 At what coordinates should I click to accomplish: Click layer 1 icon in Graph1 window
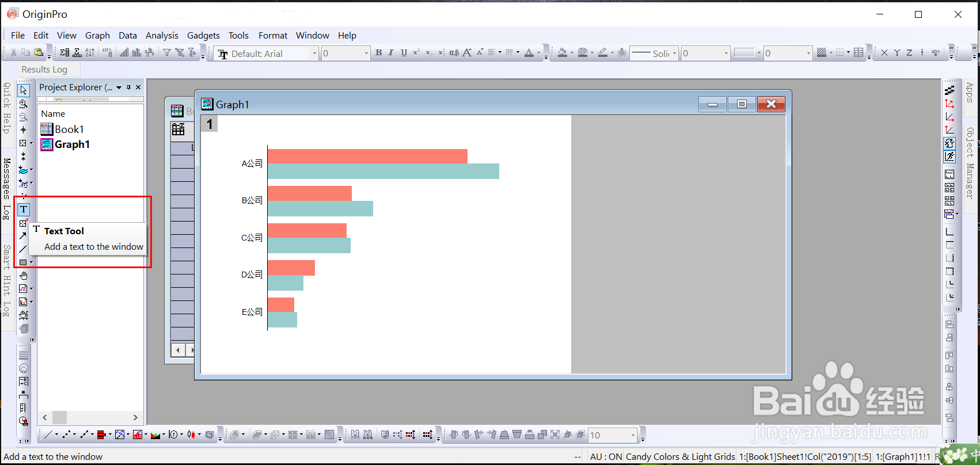tap(210, 124)
